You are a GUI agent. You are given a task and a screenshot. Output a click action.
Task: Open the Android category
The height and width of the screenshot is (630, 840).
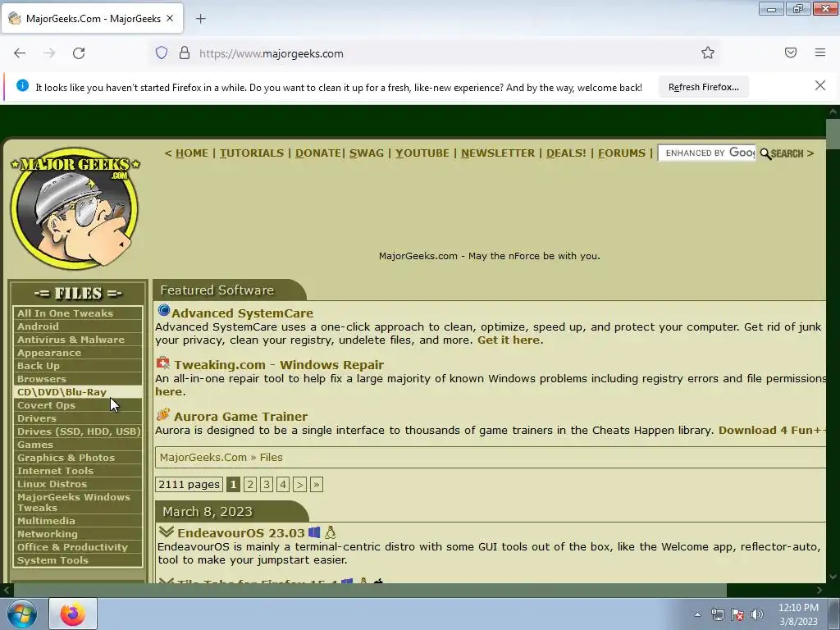[78, 326]
